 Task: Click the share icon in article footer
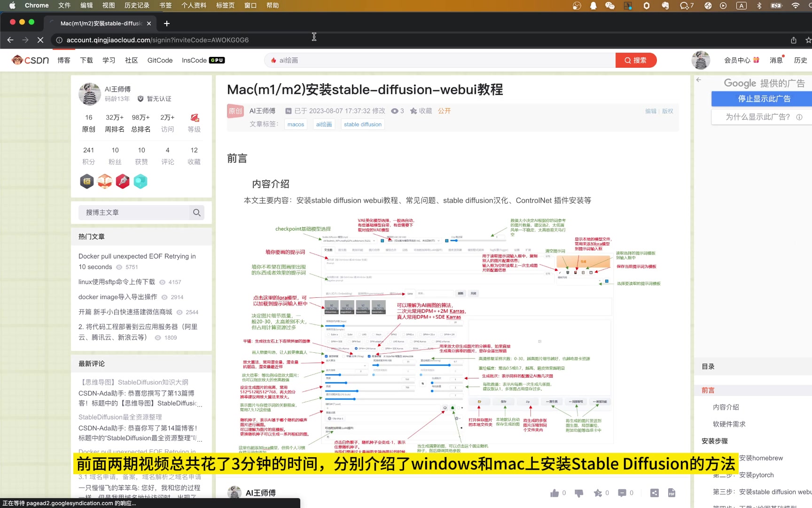[654, 493]
